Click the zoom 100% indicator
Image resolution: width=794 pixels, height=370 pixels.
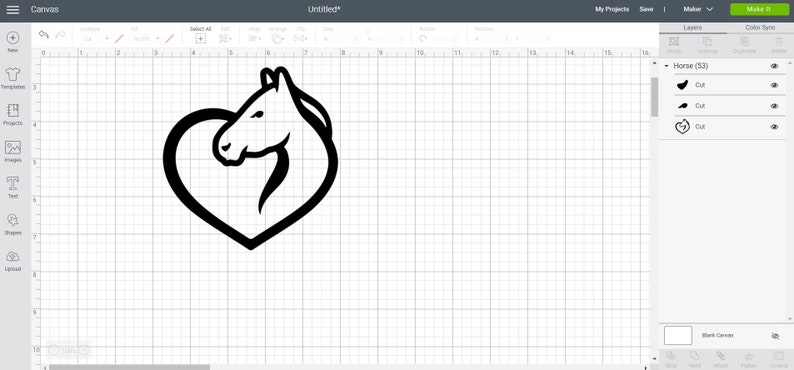point(69,350)
